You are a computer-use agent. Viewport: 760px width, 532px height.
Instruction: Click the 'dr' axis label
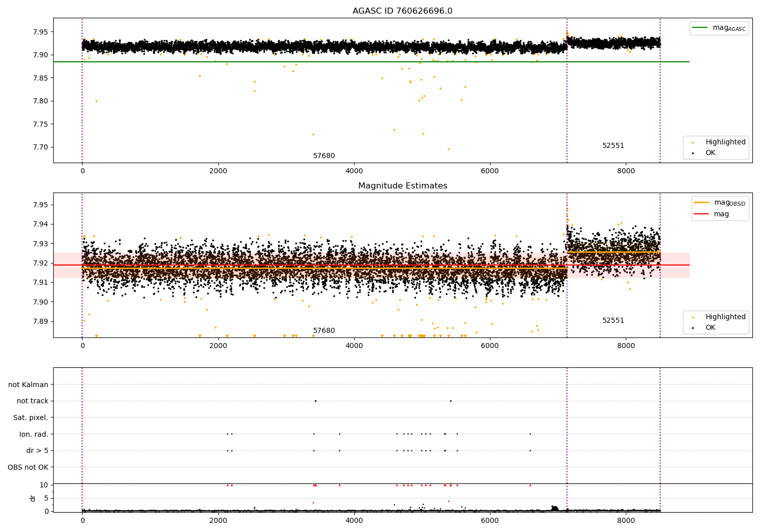point(33,498)
